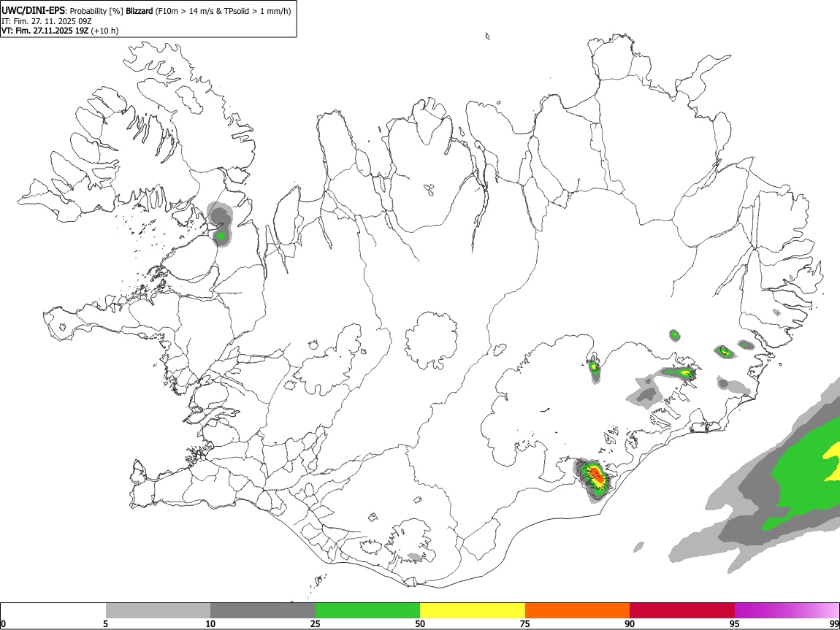
Task: Click the dark gray 10–25% legend swatch
Action: point(263,610)
